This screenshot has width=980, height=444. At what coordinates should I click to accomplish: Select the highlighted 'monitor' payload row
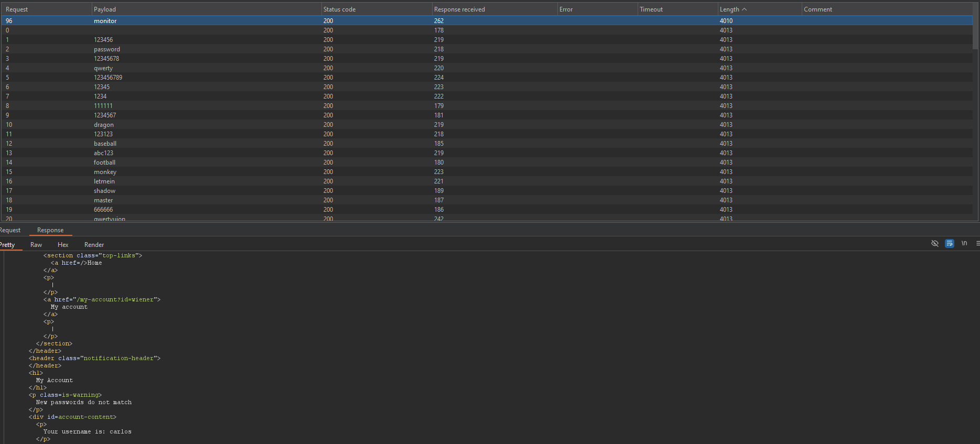tap(105, 21)
